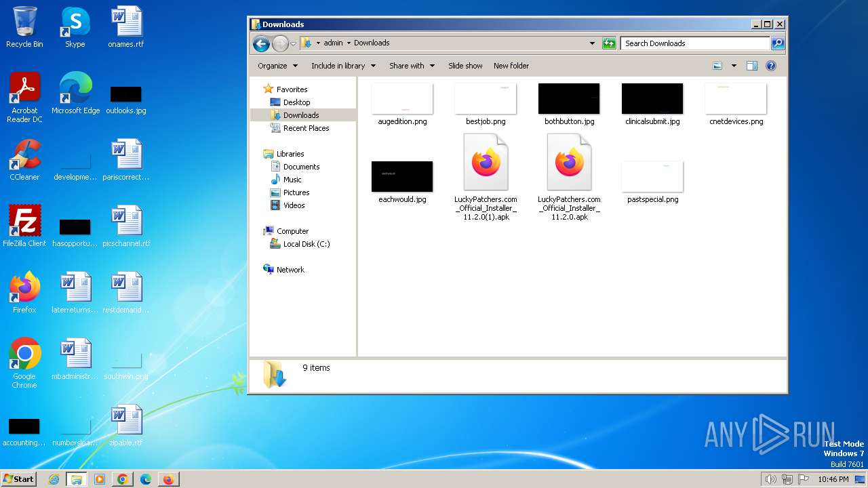This screenshot has height=488, width=868.
Task: Select the accounting image on desktop
Action: 24,432
